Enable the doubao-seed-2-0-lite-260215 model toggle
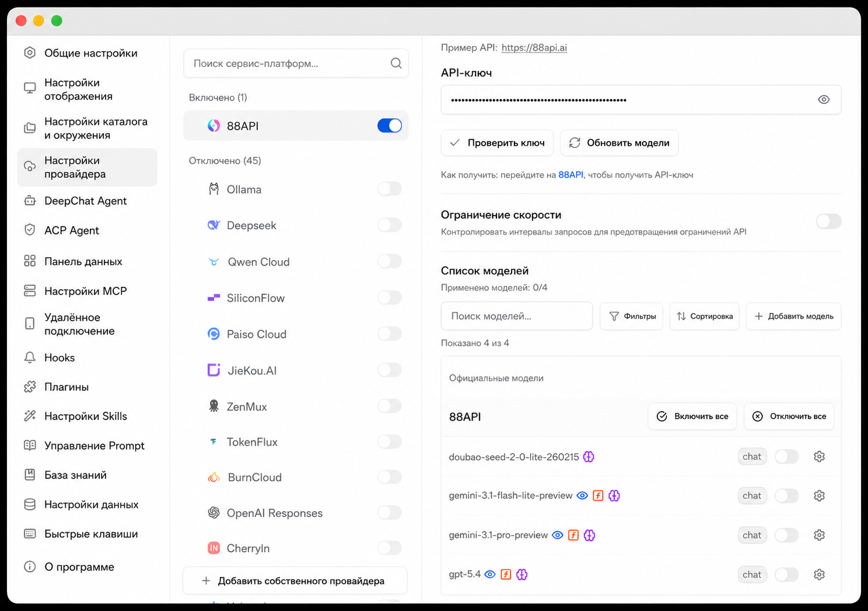The height and width of the screenshot is (611, 868). [787, 457]
